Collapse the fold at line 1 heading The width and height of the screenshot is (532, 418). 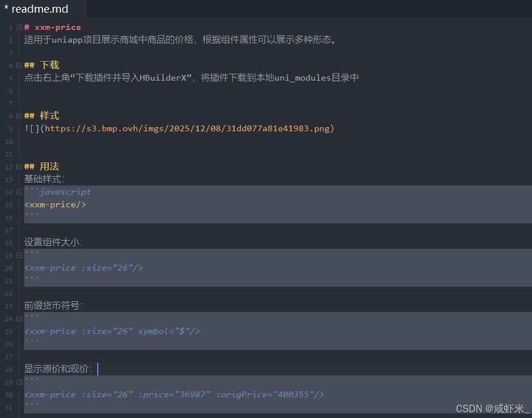(20, 27)
